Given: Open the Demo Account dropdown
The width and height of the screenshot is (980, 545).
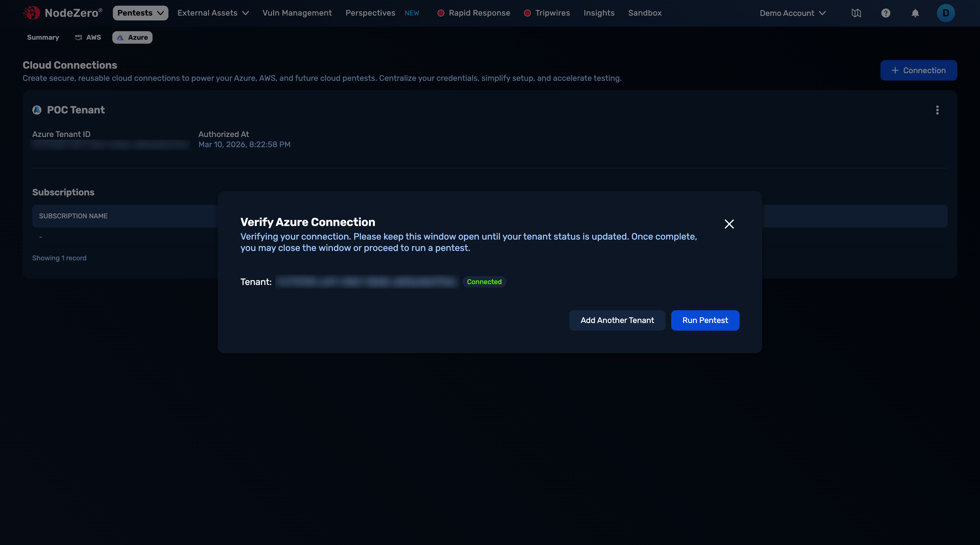Looking at the screenshot, I should [x=793, y=12].
